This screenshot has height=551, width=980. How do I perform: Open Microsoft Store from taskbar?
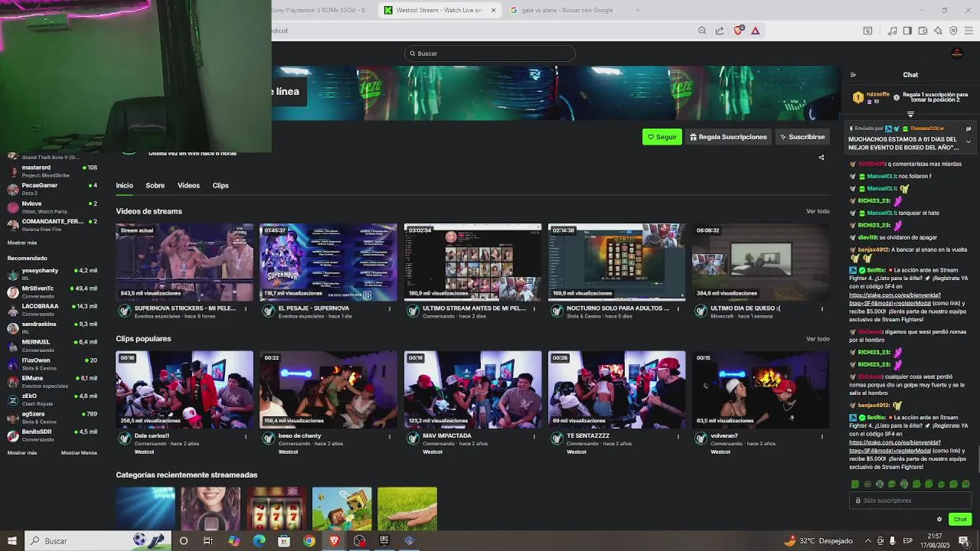284,541
